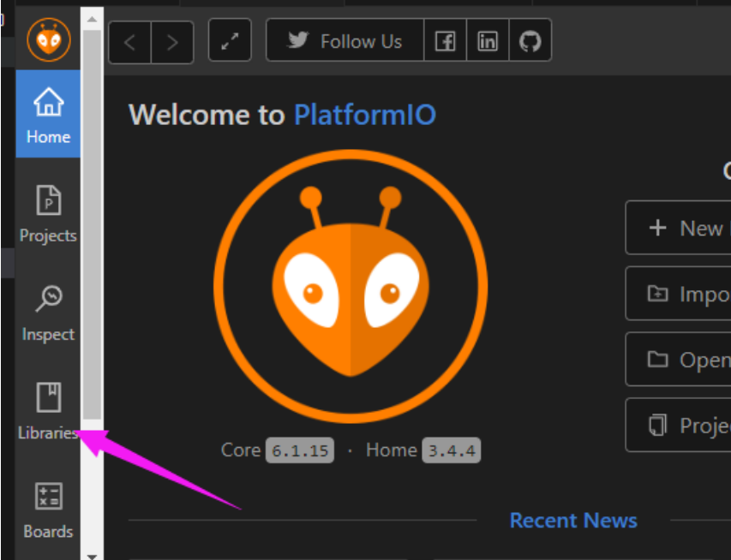The height and width of the screenshot is (560, 731).
Task: Open the Projects sidebar item
Action: point(48,212)
